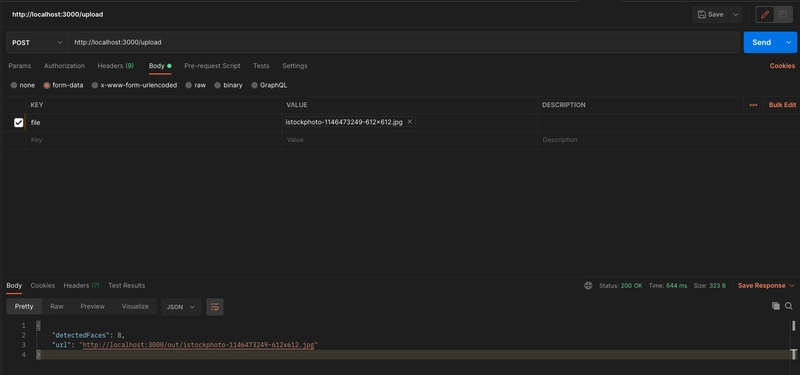Select the Preview response view
Image resolution: width=800 pixels, height=375 pixels.
92,307
